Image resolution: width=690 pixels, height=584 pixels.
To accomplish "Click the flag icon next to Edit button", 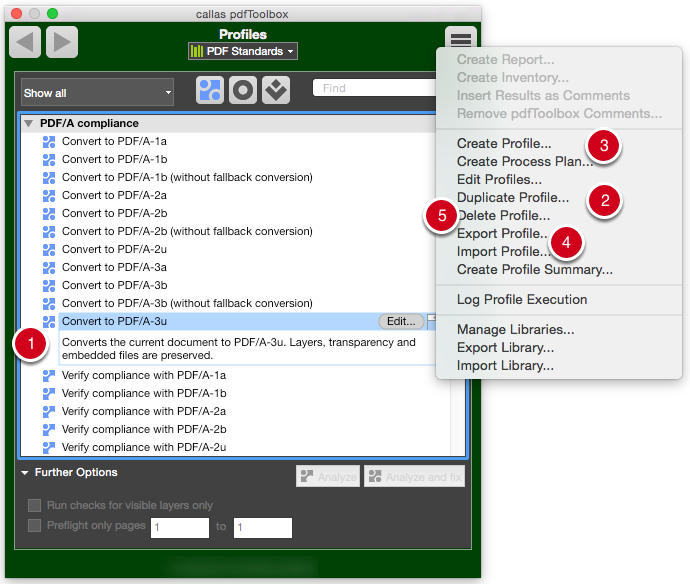I will tap(431, 322).
